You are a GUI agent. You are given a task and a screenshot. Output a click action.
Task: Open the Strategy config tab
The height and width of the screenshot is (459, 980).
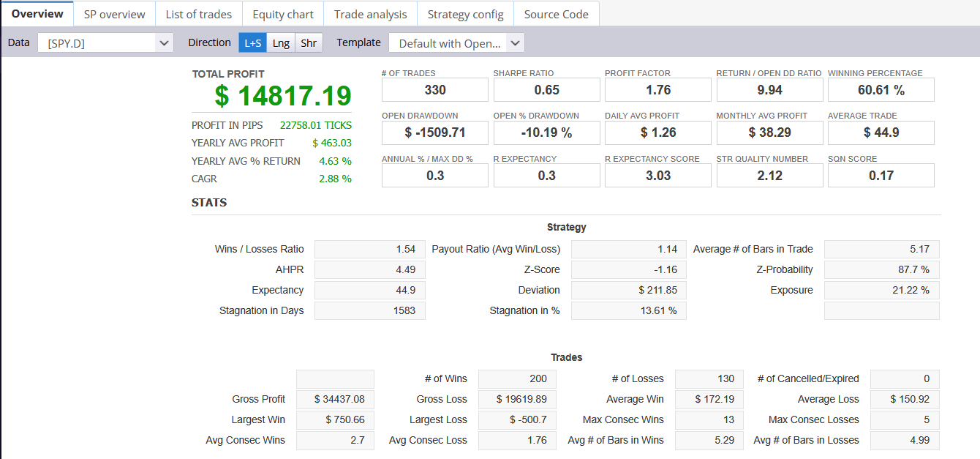pos(465,14)
